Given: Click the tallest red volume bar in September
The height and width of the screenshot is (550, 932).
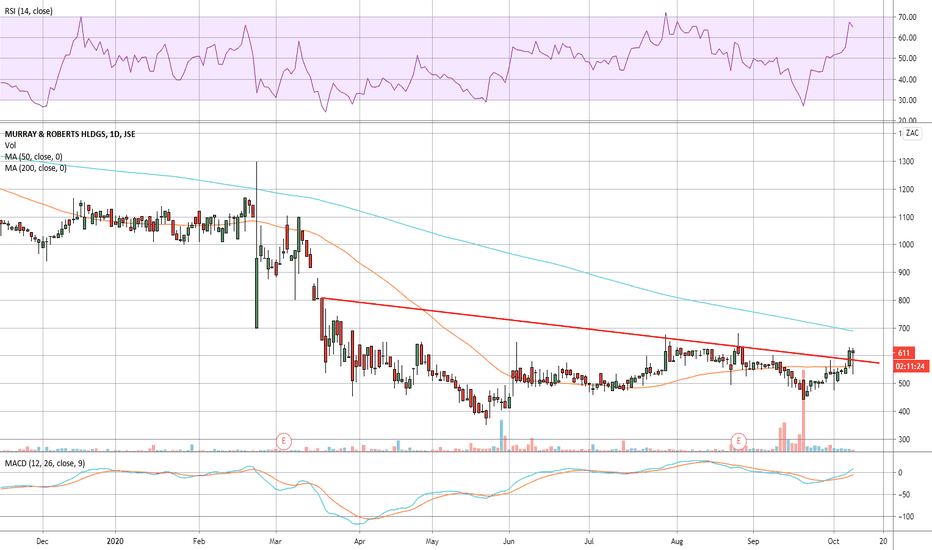Looking at the screenshot, I should pyautogui.click(x=804, y=410).
